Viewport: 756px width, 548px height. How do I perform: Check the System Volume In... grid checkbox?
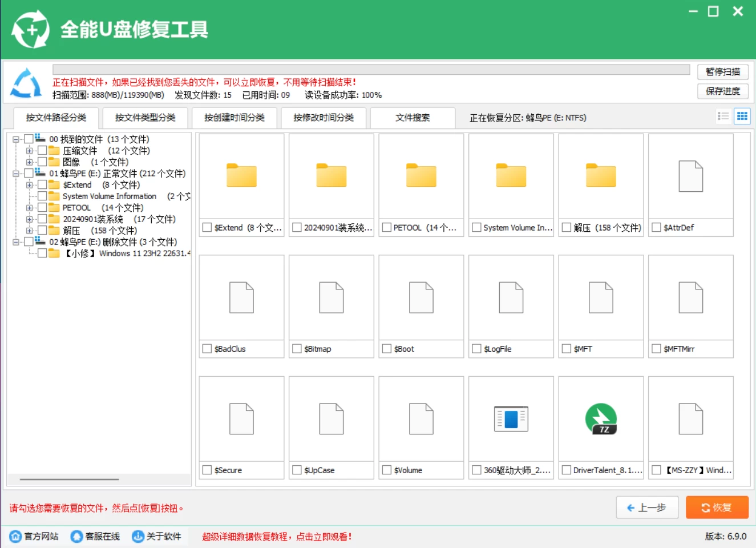tap(476, 227)
